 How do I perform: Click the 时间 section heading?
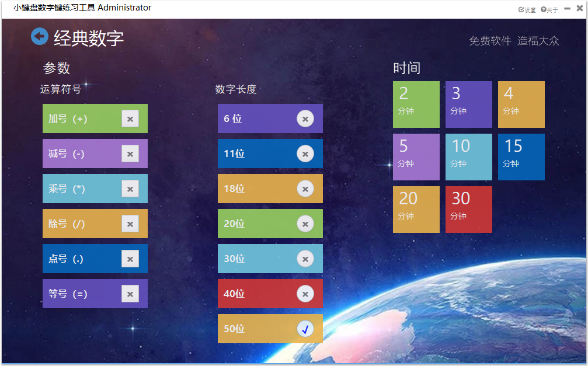407,68
